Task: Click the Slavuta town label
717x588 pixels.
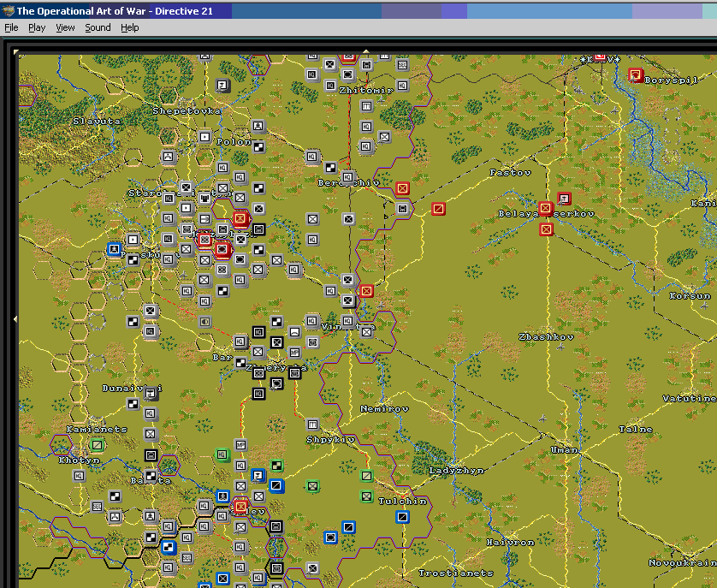Action: coord(97,122)
